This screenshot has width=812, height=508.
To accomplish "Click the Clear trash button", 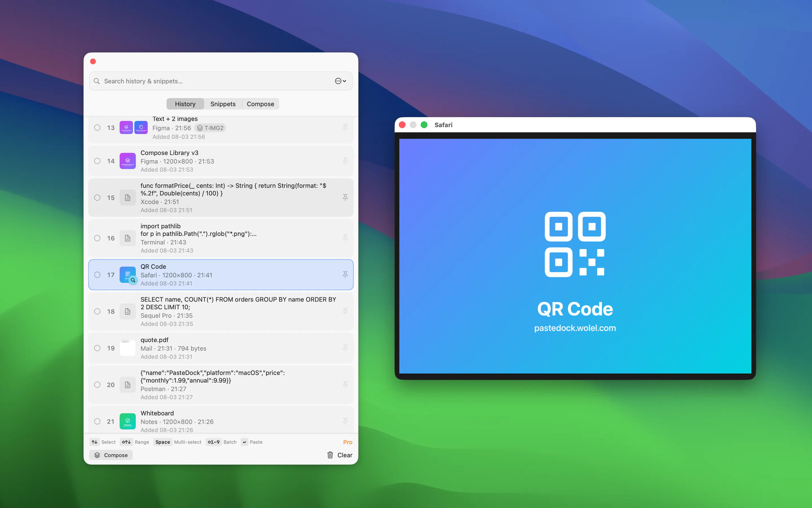I will (x=339, y=455).
